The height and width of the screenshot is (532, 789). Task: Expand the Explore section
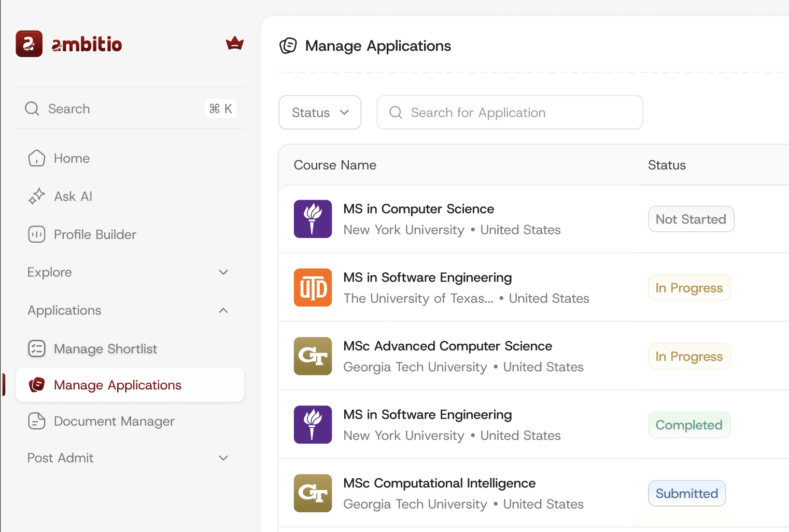click(x=223, y=272)
